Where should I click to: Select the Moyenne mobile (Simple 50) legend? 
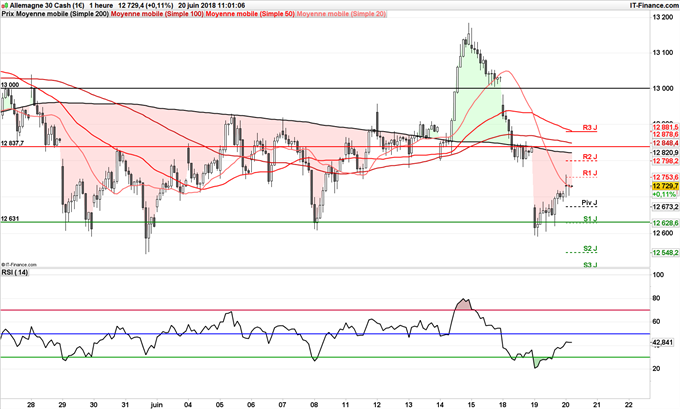click(x=250, y=14)
